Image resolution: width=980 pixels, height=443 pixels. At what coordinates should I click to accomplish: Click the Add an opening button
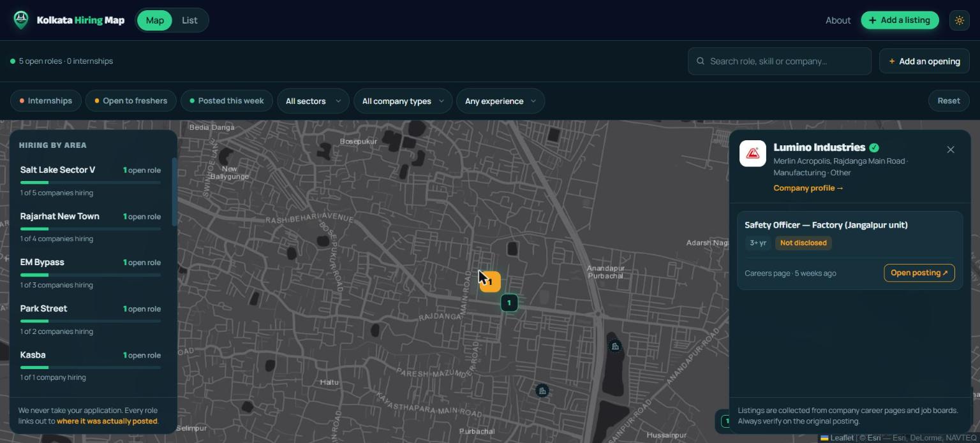tap(924, 61)
